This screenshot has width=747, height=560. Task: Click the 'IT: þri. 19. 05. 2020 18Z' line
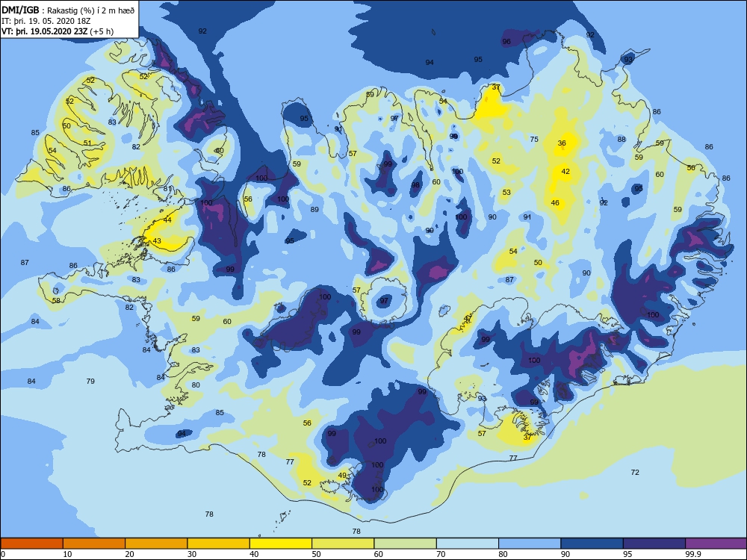click(x=46, y=21)
